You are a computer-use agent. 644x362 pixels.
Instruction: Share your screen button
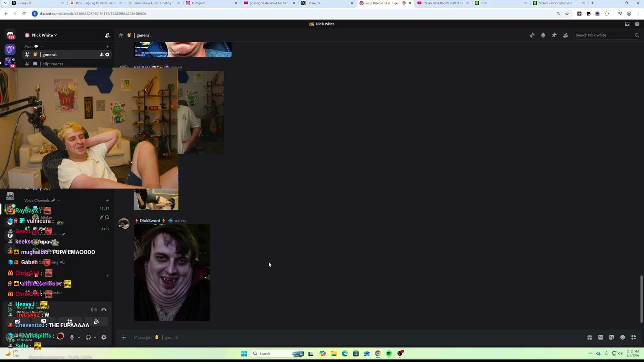pyautogui.click(x=44, y=322)
